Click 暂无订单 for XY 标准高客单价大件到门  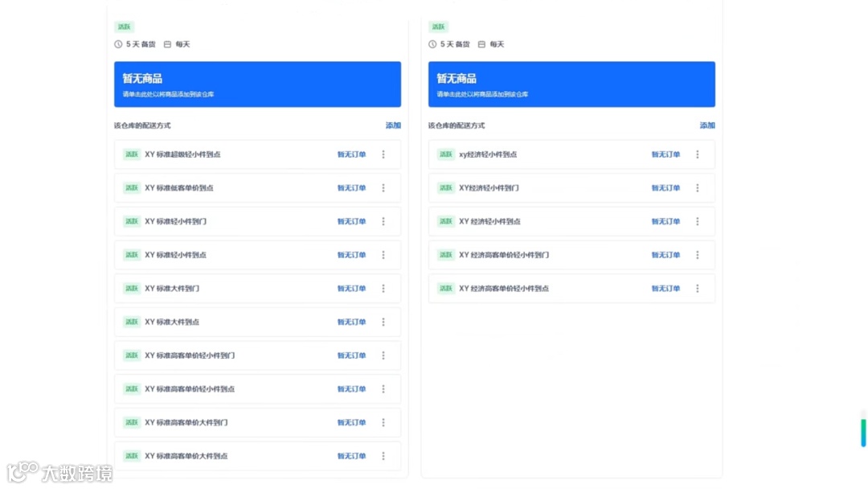(351, 422)
